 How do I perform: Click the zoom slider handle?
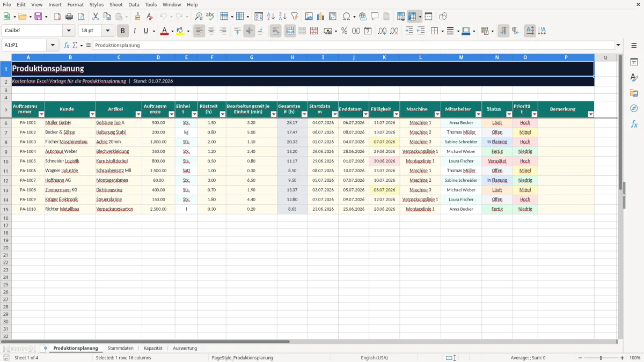[601, 358]
